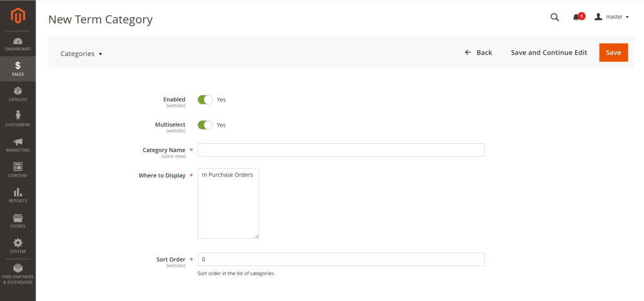The height and width of the screenshot is (301, 644).
Task: Click the Back button
Action: tap(478, 53)
